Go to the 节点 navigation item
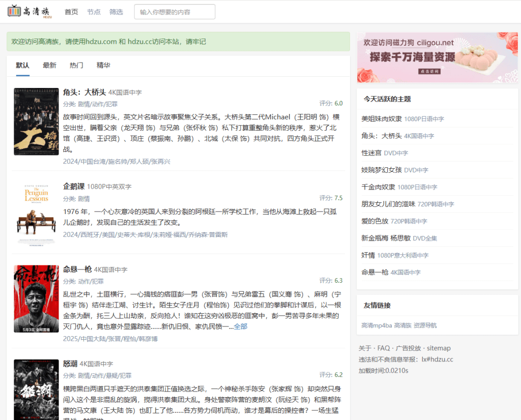The width and height of the screenshot is (521, 420). (x=94, y=12)
